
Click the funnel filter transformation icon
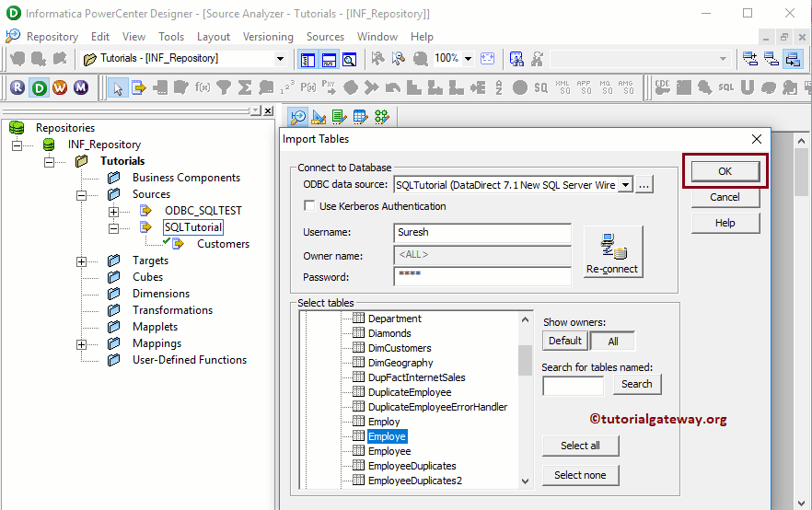(224, 88)
